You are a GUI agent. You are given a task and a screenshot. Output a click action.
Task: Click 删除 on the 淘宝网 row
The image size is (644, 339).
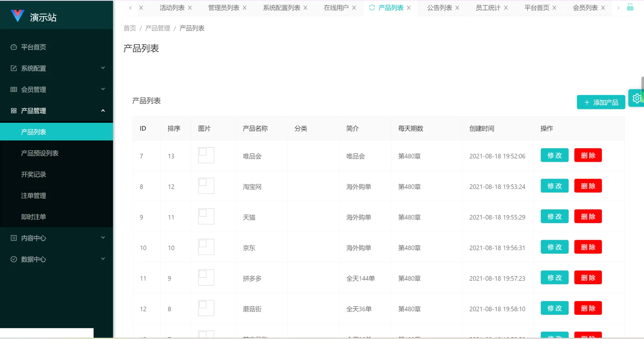(x=587, y=186)
